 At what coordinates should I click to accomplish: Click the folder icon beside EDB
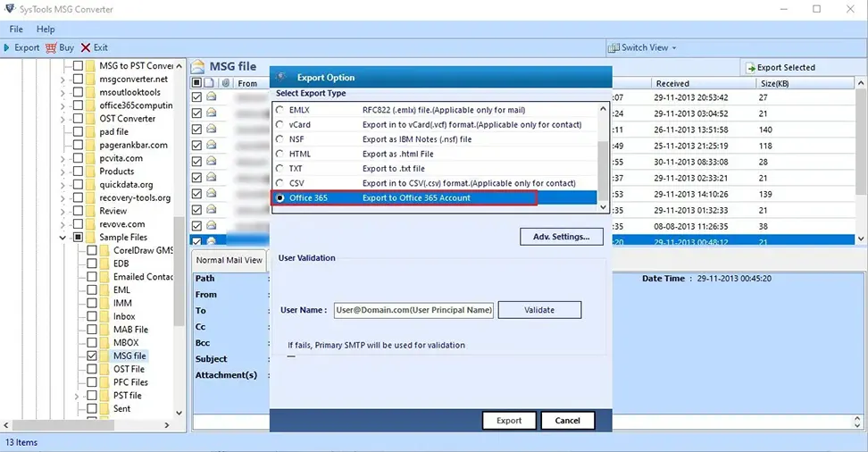[x=104, y=264]
